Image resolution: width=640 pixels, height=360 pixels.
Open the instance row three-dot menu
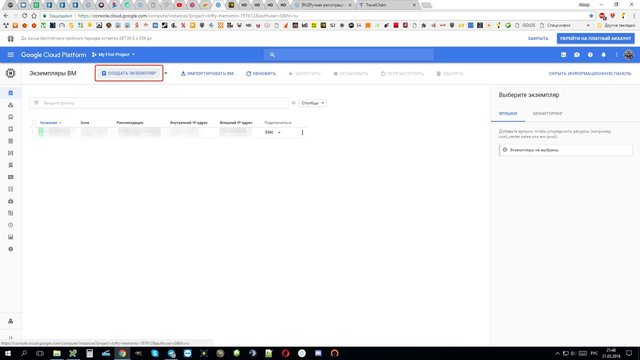coord(302,133)
